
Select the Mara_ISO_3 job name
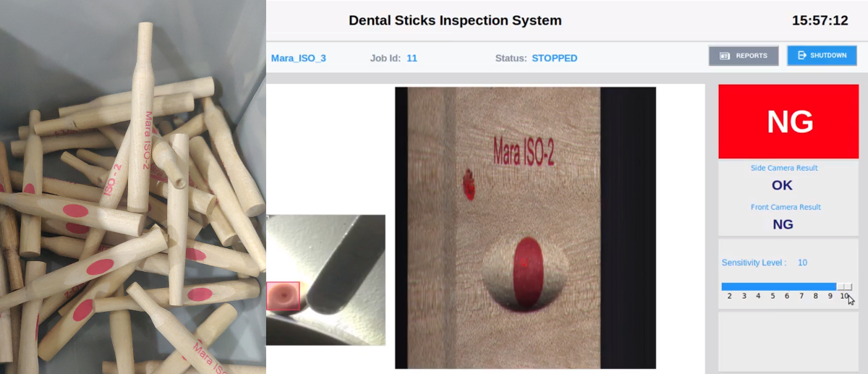[298, 58]
